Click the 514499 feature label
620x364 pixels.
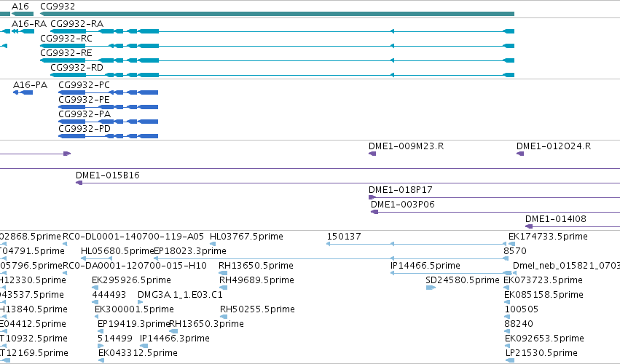tap(114, 339)
